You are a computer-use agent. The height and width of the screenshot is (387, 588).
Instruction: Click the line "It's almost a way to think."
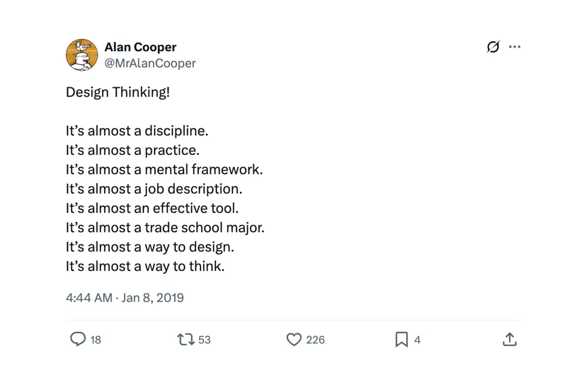[145, 267]
